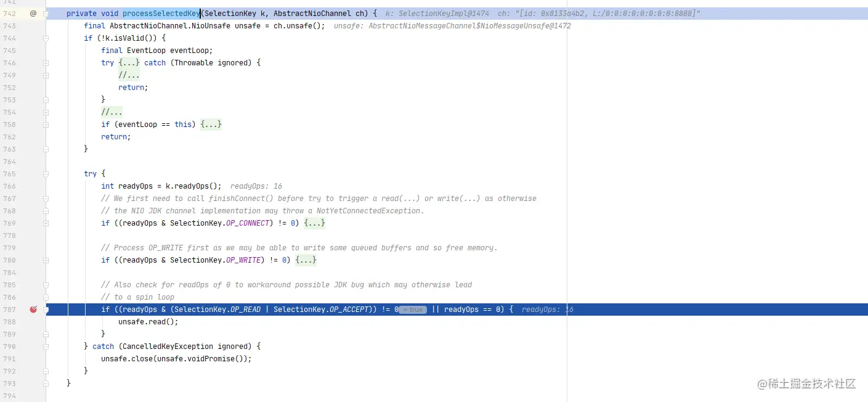Screen dimensions: 868x402
Task: Collapse the try block fold at line 765
Action: coord(46,174)
